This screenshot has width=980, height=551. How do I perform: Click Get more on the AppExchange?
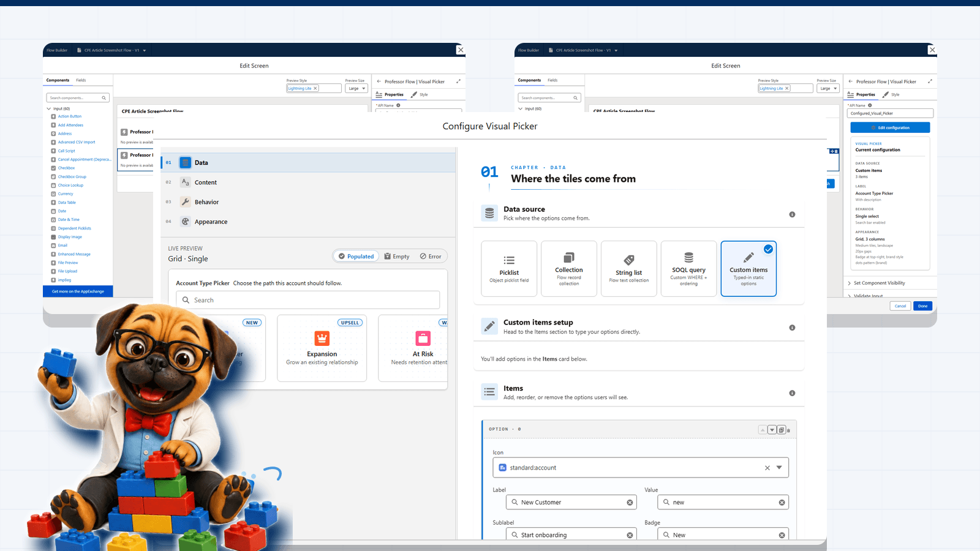coord(78,291)
